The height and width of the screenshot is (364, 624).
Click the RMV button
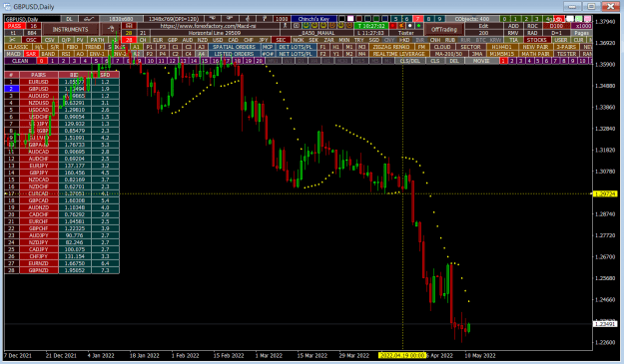513,33
